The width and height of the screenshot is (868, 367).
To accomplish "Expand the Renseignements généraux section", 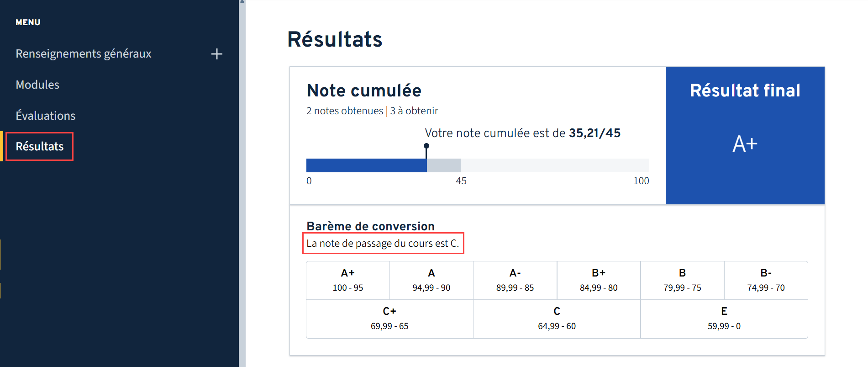I will pyautogui.click(x=84, y=53).
